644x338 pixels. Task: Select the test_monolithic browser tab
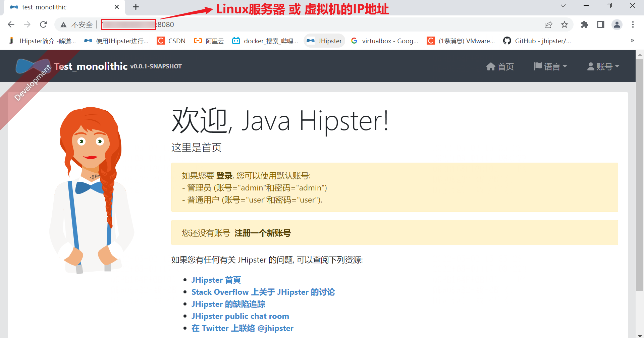click(x=64, y=7)
